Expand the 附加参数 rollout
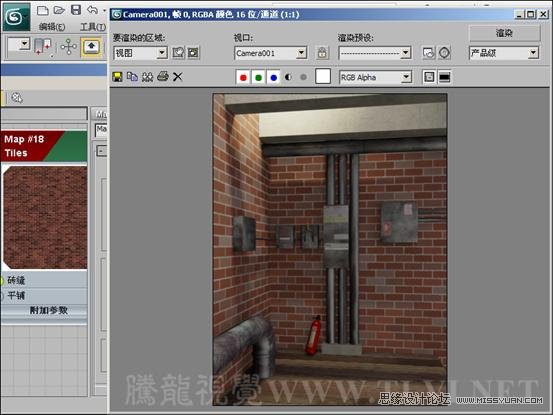This screenshot has width=553, height=415. 44,311
